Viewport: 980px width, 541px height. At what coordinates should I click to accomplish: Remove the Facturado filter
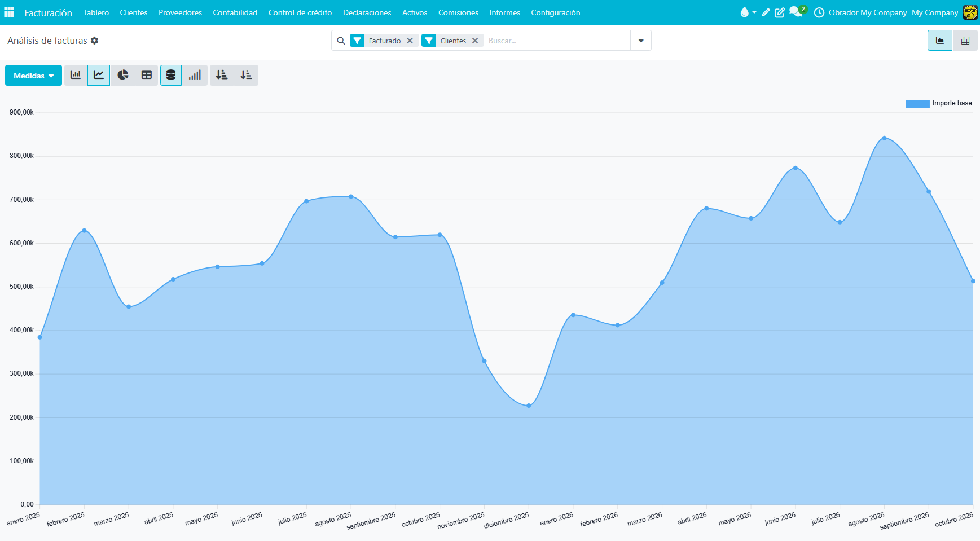(410, 41)
